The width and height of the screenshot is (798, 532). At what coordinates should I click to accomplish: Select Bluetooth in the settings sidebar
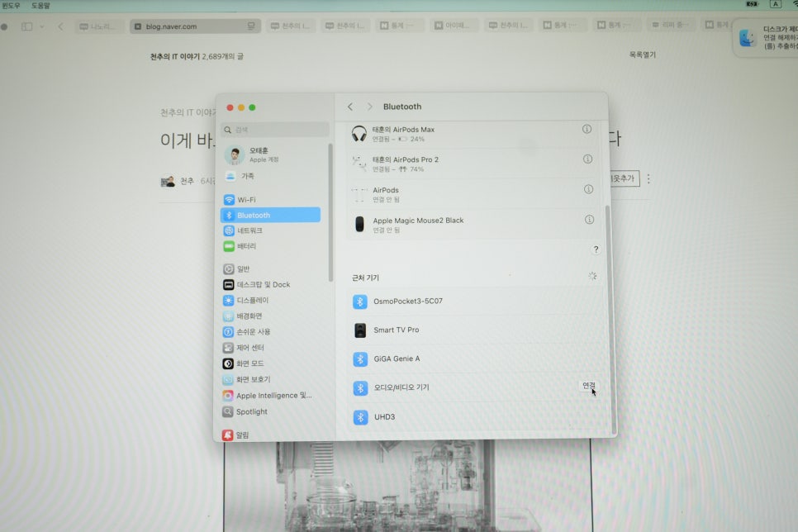point(270,215)
